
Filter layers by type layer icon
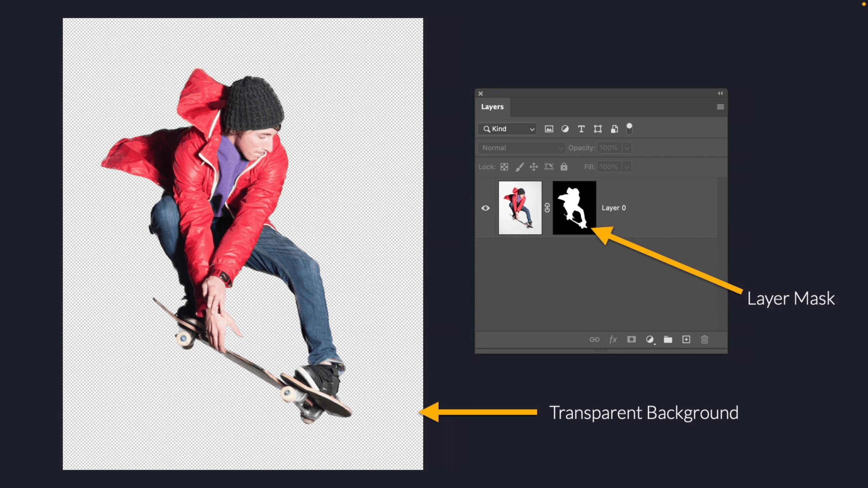pos(581,129)
